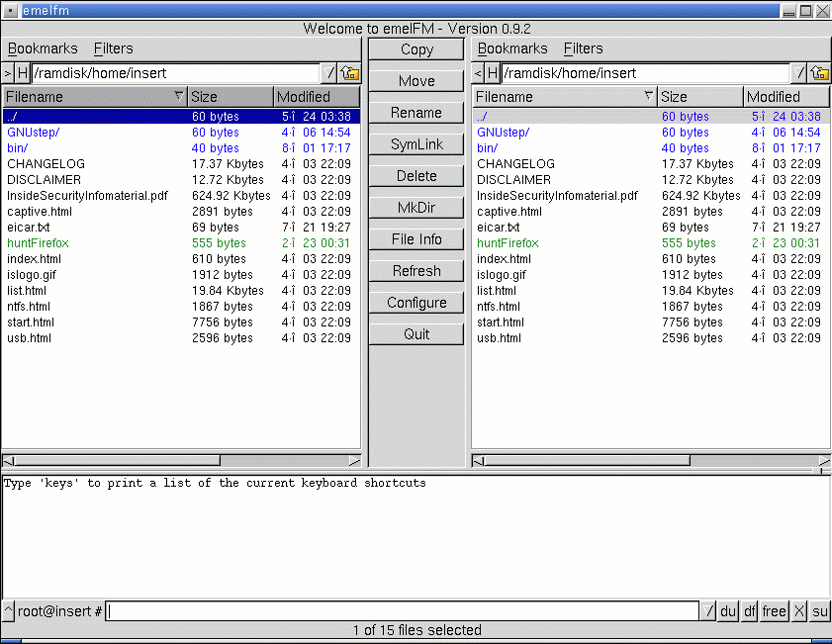This screenshot has width=832, height=644.
Task: Click the right pane Size column header
Action: 700,97
